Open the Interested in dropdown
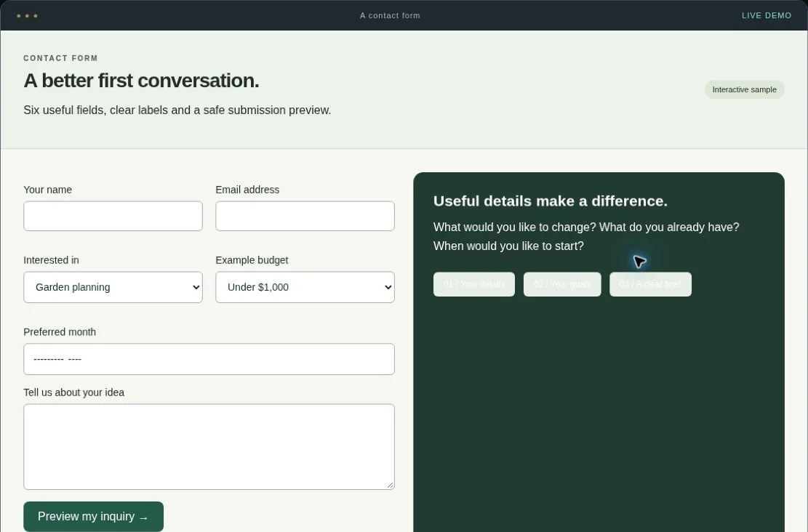Screen dimensions: 808x532 point(113,287)
